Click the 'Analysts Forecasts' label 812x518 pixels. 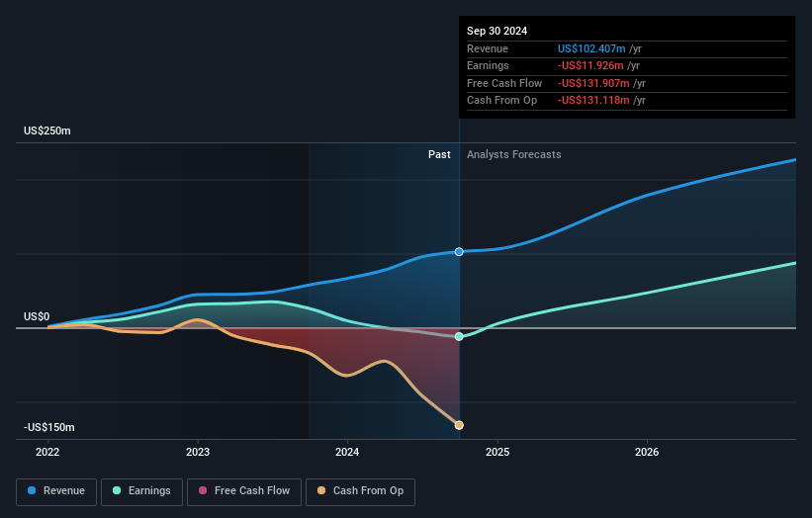pyautogui.click(x=513, y=155)
